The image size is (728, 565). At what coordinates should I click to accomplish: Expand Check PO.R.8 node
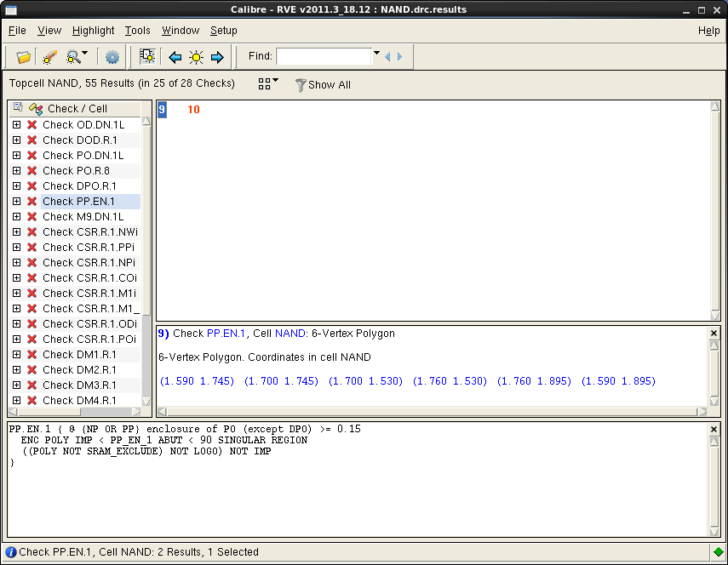click(x=17, y=171)
